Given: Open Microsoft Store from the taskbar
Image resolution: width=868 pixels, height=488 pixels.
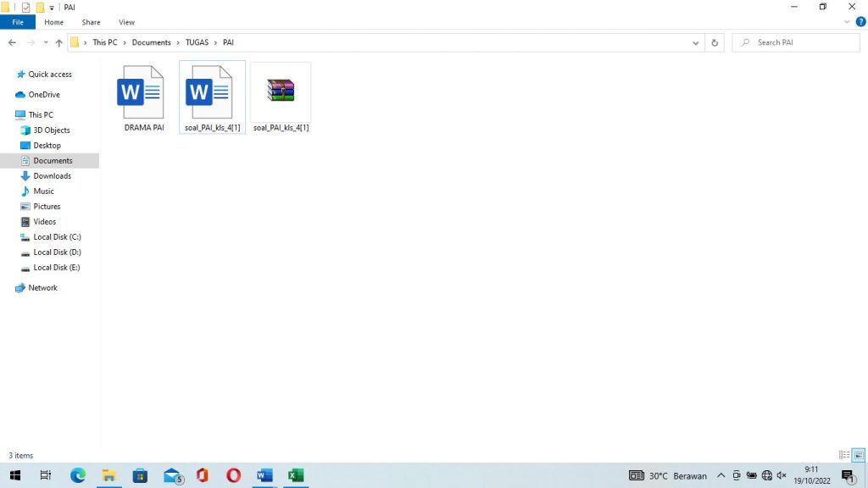Looking at the screenshot, I should (140, 475).
